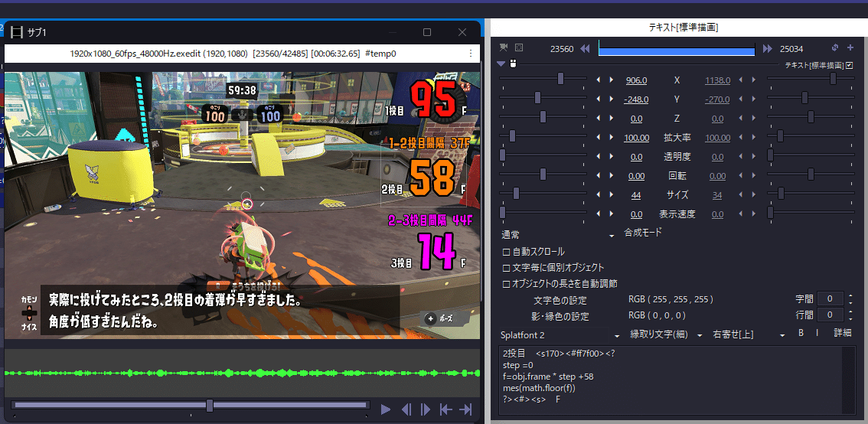
Task: Toggle italic text with the I button
Action: (817, 333)
